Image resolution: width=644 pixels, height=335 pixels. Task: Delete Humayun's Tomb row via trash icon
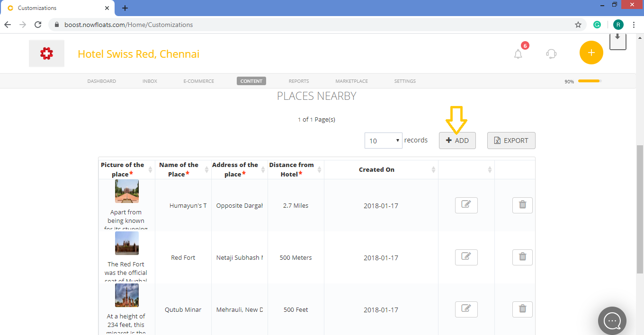click(x=522, y=205)
